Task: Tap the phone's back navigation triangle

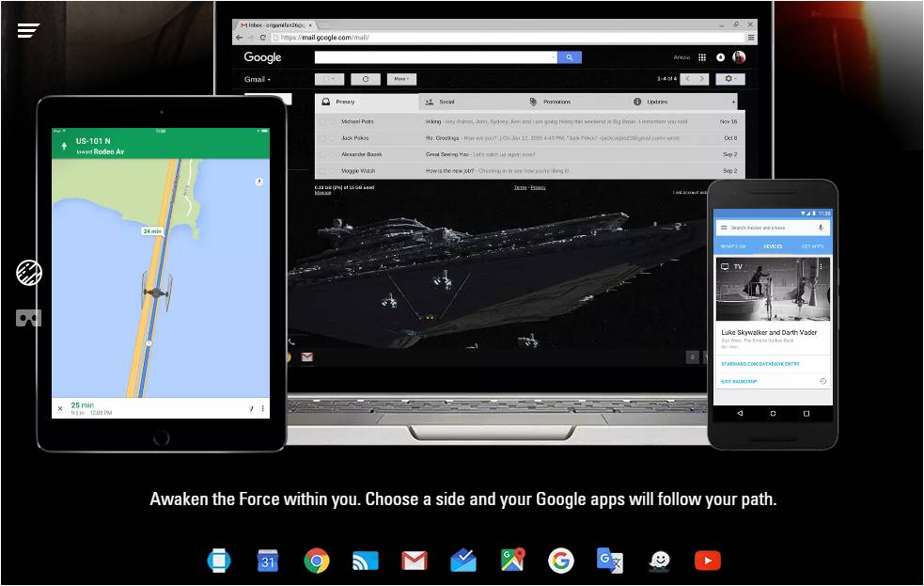Action: [x=740, y=413]
